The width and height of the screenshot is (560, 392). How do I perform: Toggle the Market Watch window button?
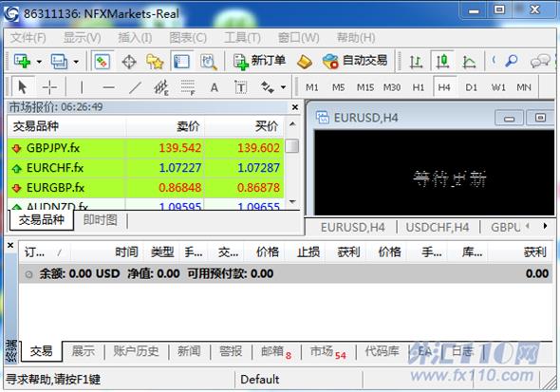point(102,62)
